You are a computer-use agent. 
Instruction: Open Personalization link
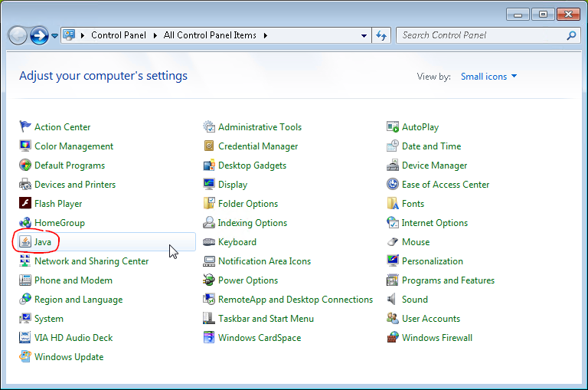pyautogui.click(x=433, y=261)
